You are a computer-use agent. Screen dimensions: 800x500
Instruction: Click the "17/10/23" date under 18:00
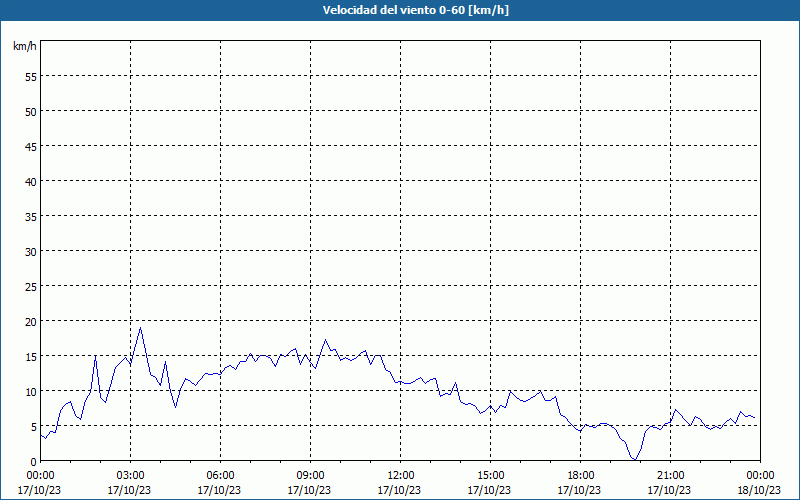pos(579,490)
